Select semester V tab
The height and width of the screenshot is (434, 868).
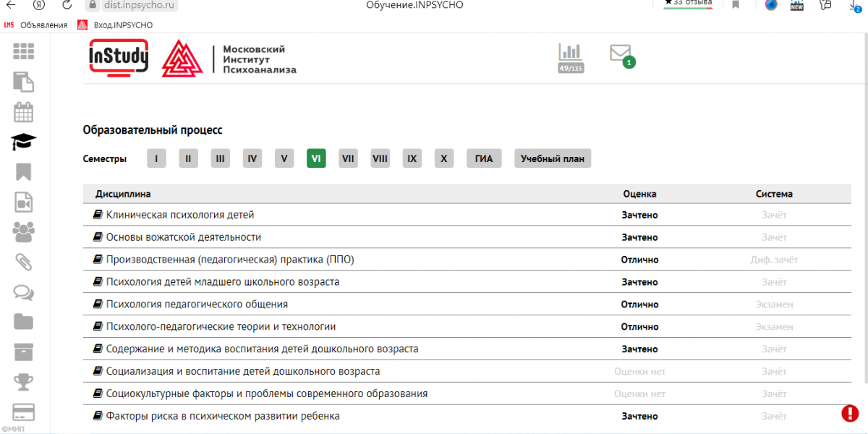pyautogui.click(x=284, y=158)
